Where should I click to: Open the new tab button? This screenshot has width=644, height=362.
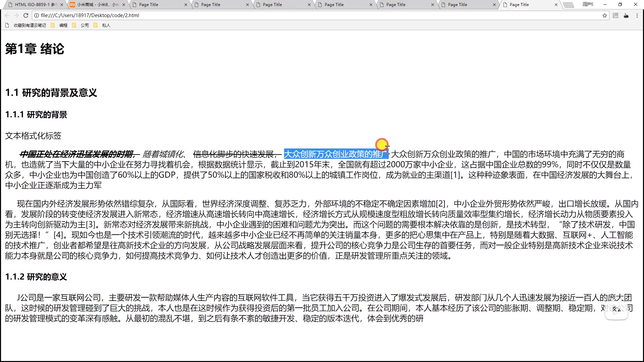click(x=568, y=5)
